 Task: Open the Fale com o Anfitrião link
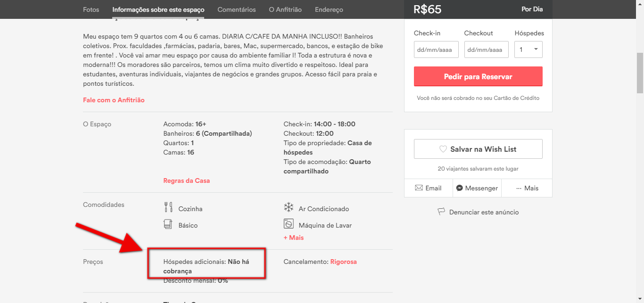(114, 100)
